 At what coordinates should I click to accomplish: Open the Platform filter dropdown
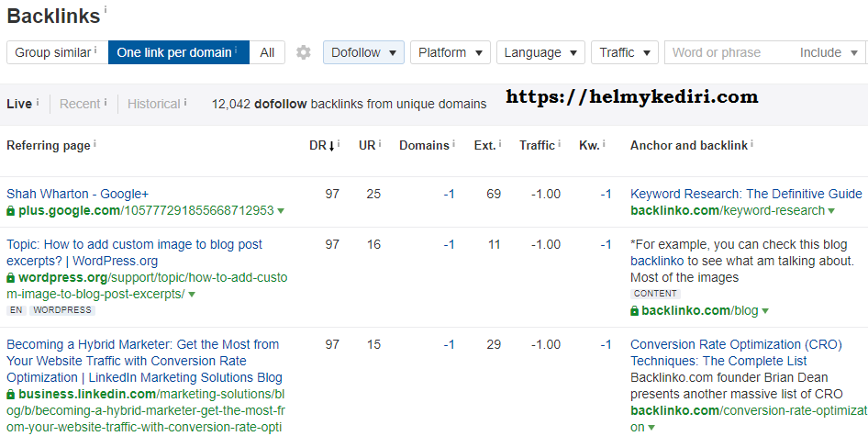point(450,52)
